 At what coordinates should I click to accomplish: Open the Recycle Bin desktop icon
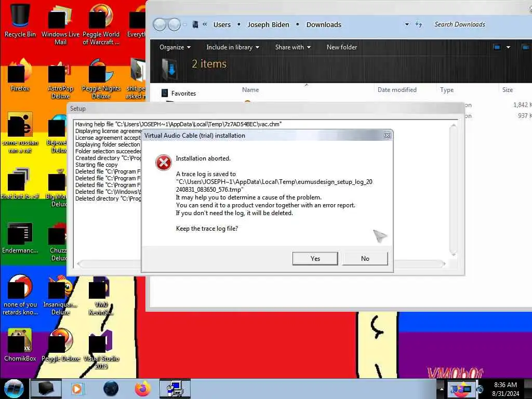(20, 19)
